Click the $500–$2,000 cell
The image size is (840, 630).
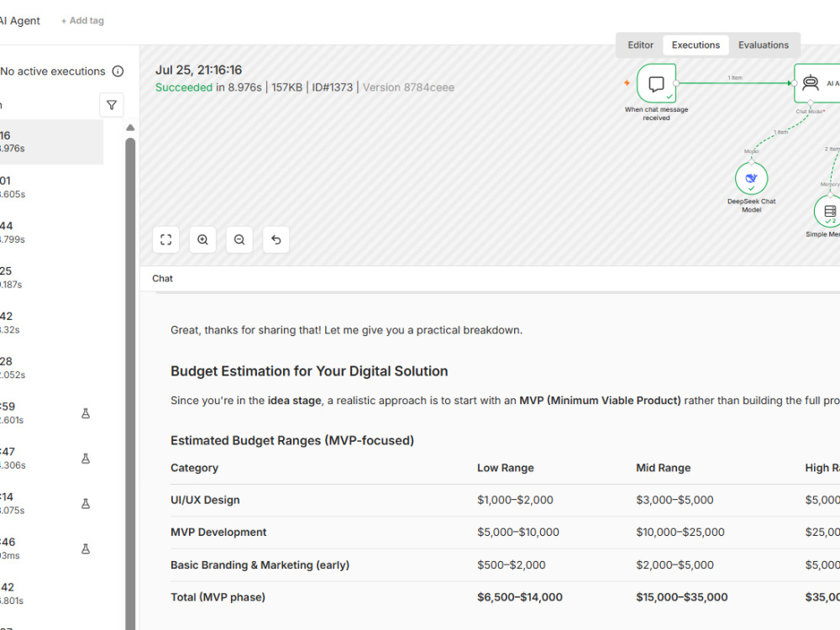tap(511, 564)
